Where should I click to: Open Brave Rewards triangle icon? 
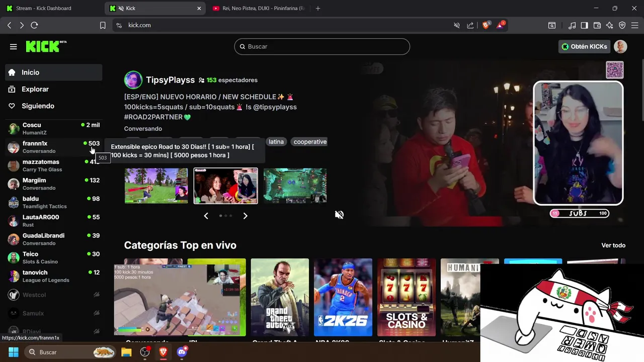pyautogui.click(x=501, y=25)
